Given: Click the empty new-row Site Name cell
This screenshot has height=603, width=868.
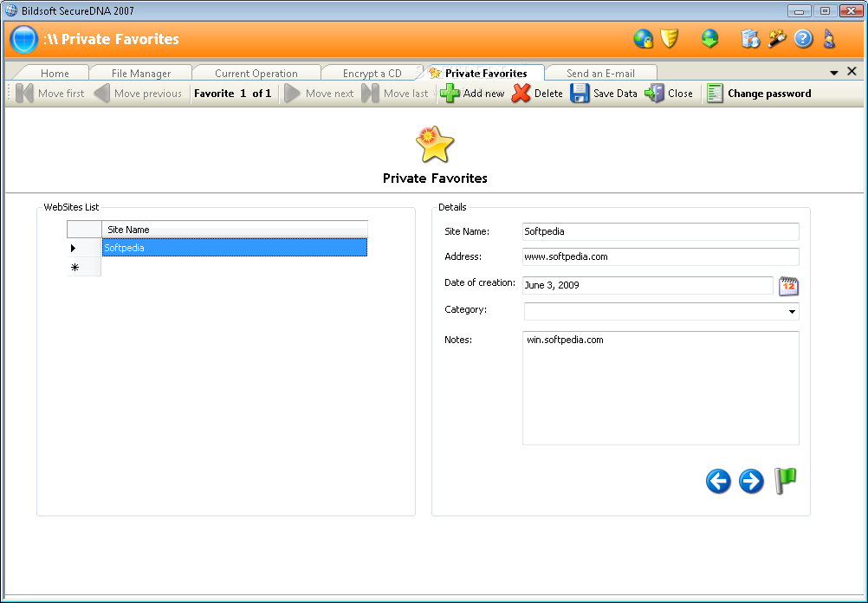Looking at the screenshot, I should [x=234, y=267].
